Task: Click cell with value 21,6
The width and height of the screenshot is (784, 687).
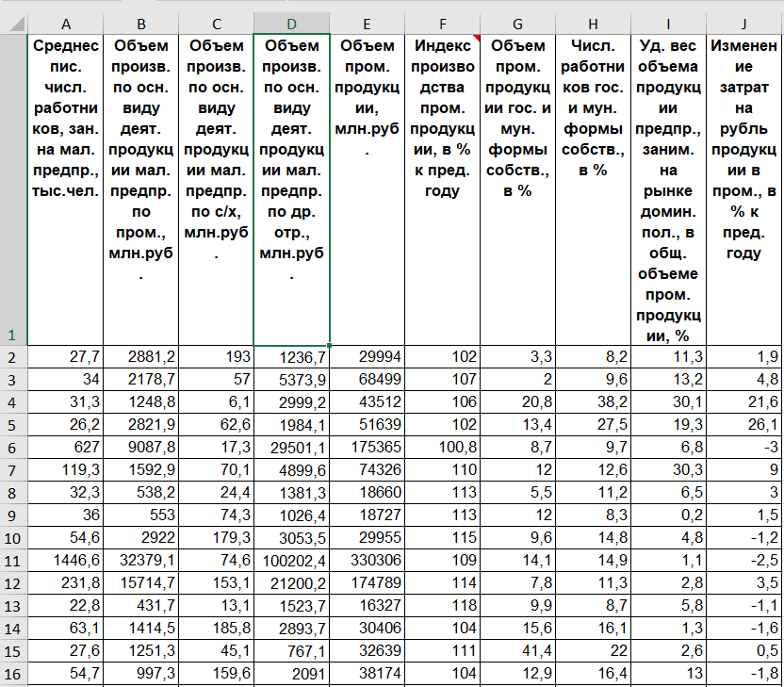Action: click(x=744, y=402)
